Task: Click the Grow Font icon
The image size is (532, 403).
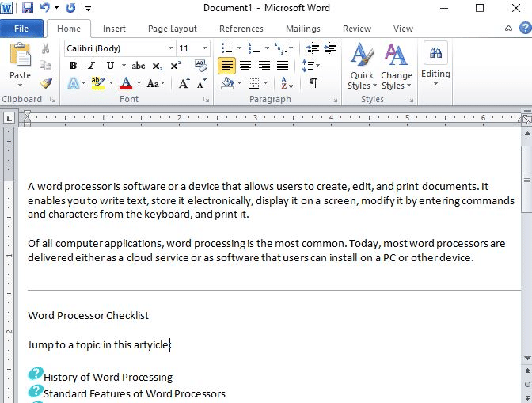Action: pyautogui.click(x=183, y=83)
